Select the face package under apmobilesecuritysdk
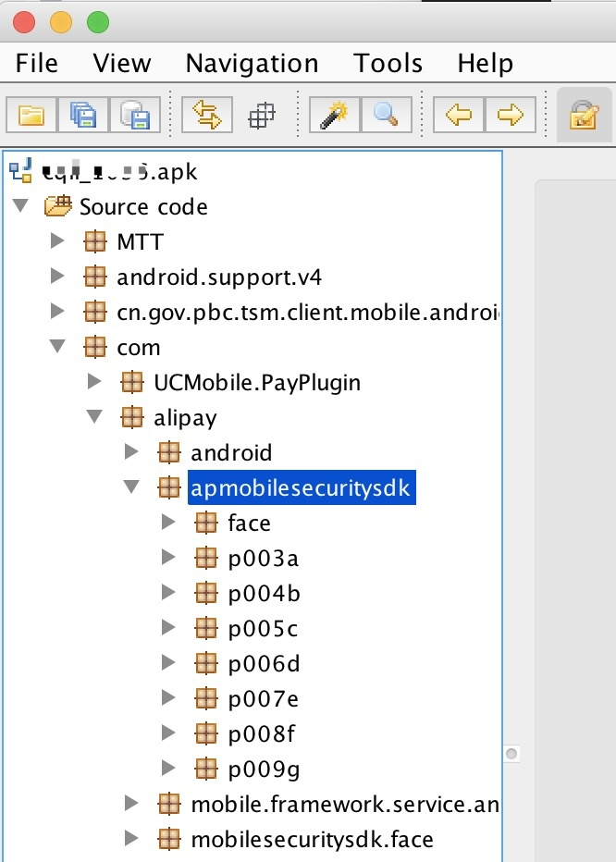The height and width of the screenshot is (862, 616). click(249, 523)
